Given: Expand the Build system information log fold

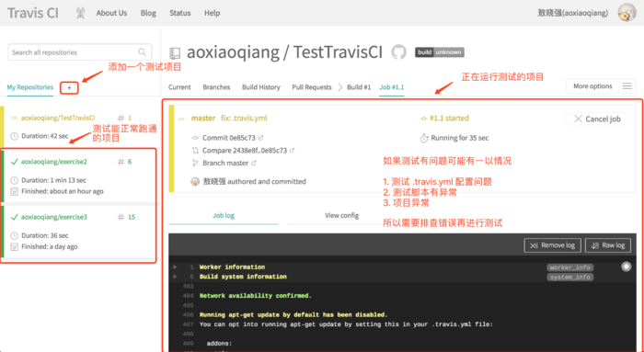Looking at the screenshot, I should click(x=175, y=277).
